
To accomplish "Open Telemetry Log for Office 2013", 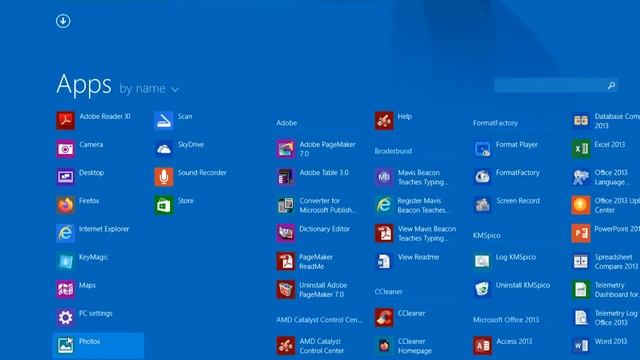I will tap(605, 318).
